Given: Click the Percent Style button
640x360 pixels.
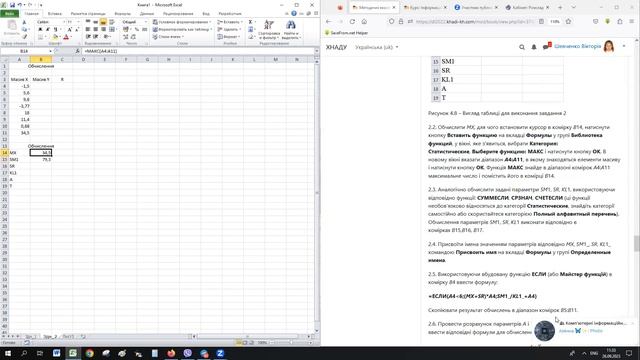Looking at the screenshot, I should 137,29.
